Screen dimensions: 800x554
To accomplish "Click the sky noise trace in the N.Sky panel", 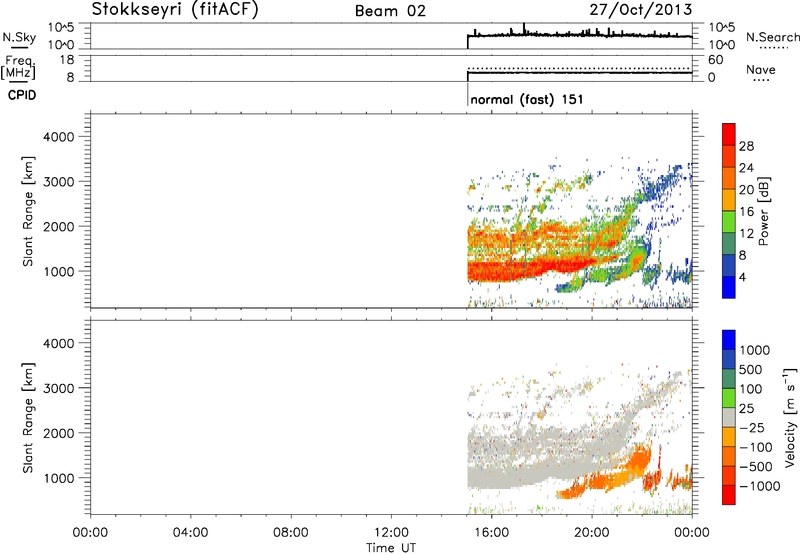I will [x=580, y=35].
